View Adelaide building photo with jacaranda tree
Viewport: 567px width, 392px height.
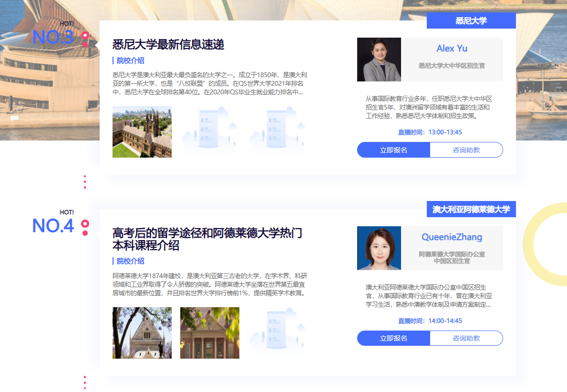(x=142, y=333)
